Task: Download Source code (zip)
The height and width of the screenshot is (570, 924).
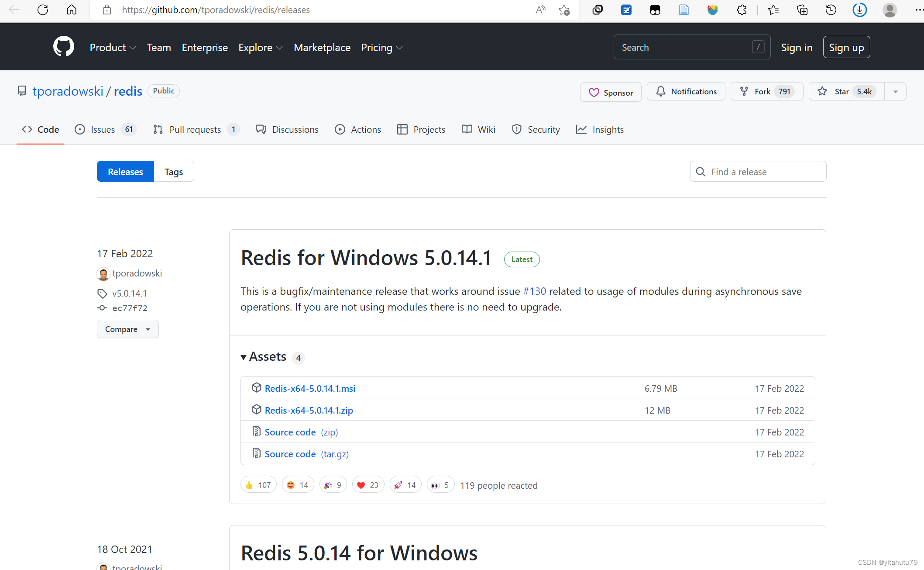Action: click(301, 432)
